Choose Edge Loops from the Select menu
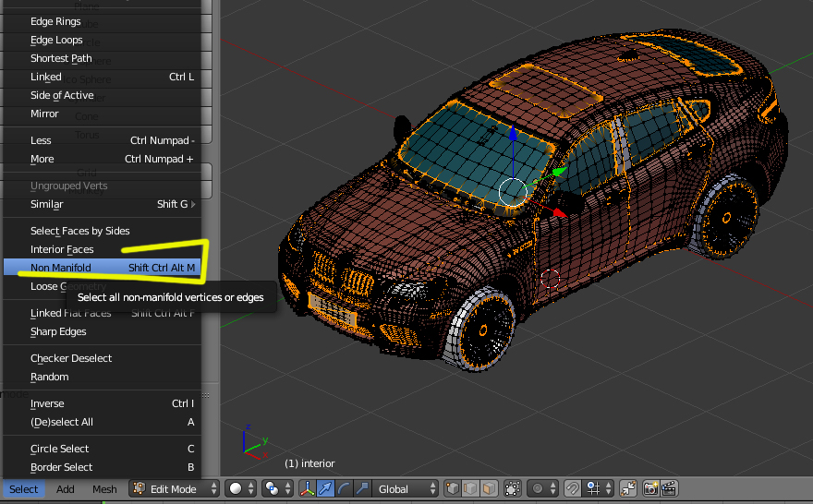This screenshot has width=813, height=504. point(103,40)
